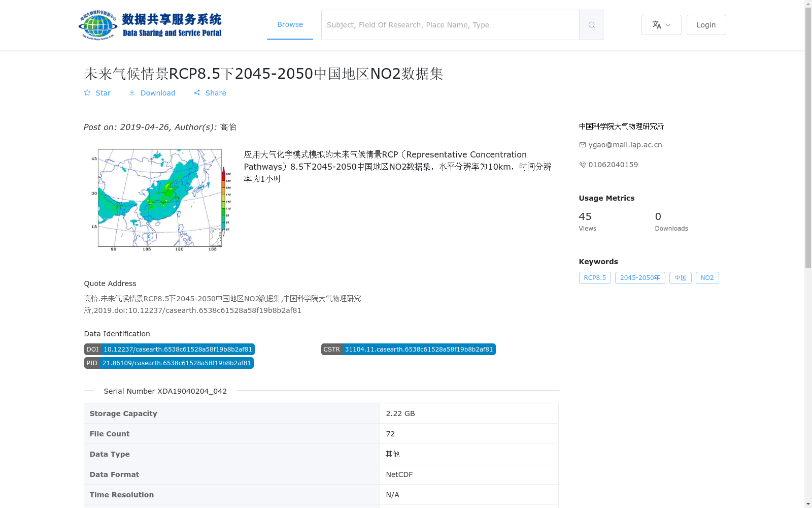Image resolution: width=812 pixels, height=508 pixels.
Task: Open the NO2 China map thumbnail
Action: point(160,199)
